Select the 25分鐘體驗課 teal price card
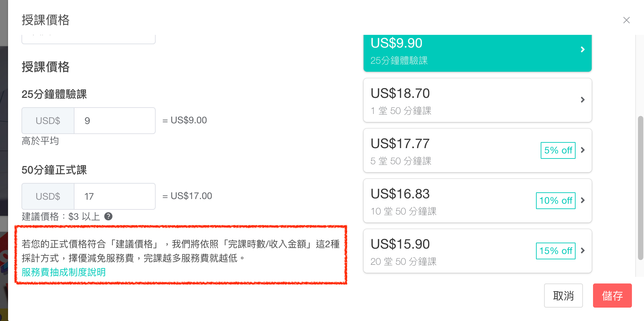Viewport: 644px width, 321px height. coord(470,52)
